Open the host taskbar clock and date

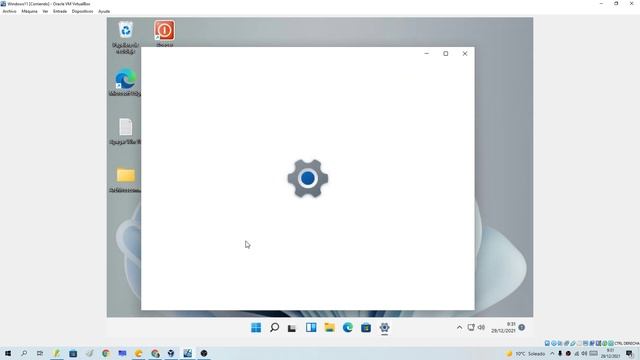(x=610, y=353)
